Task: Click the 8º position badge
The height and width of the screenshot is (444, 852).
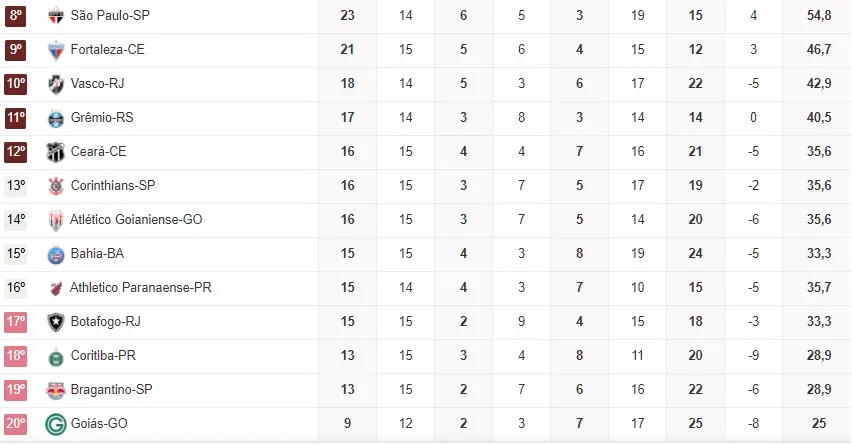Action: tap(16, 16)
